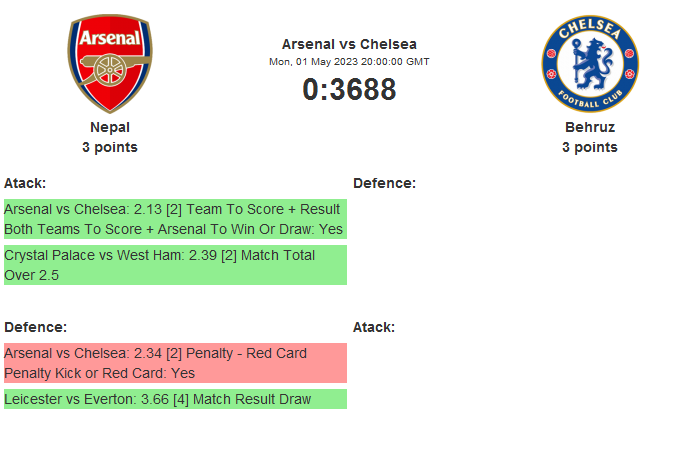The height and width of the screenshot is (460, 700).
Task: Click the 3 points label under Behruz
Action: 589,147
